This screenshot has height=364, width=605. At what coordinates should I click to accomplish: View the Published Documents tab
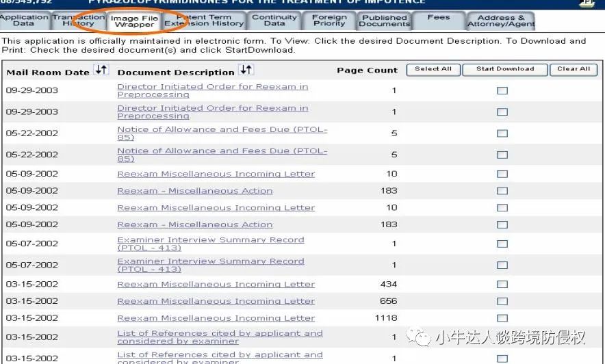385,21
